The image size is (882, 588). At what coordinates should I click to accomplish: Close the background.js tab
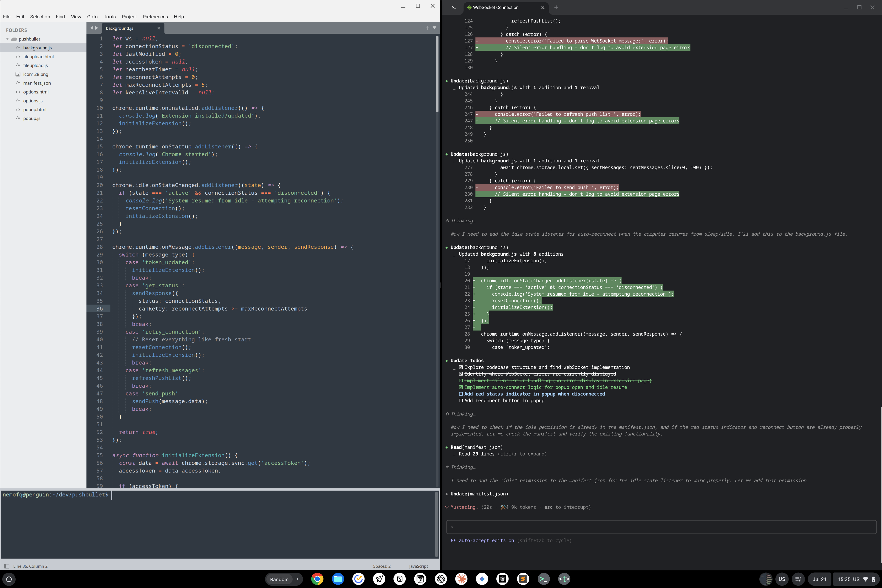[159, 28]
